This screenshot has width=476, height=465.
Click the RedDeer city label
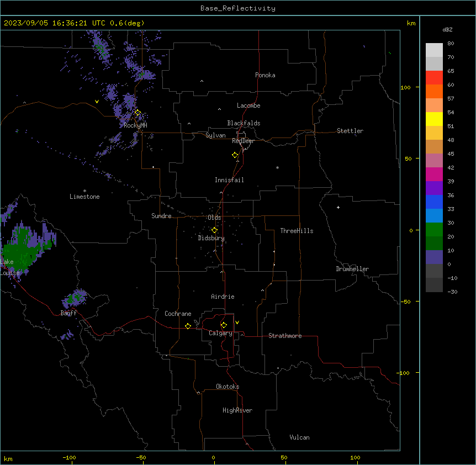point(243,141)
